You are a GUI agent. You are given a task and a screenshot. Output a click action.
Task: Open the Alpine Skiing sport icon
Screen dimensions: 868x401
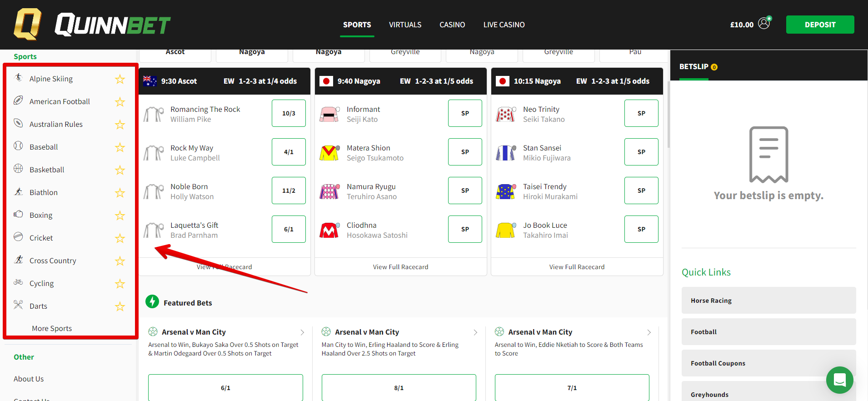coord(18,78)
